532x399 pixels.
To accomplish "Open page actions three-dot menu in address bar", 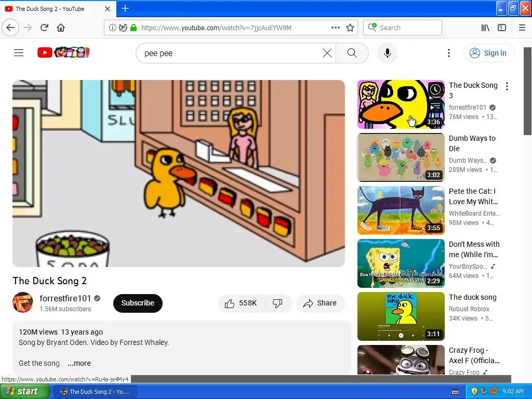I will (x=335, y=28).
